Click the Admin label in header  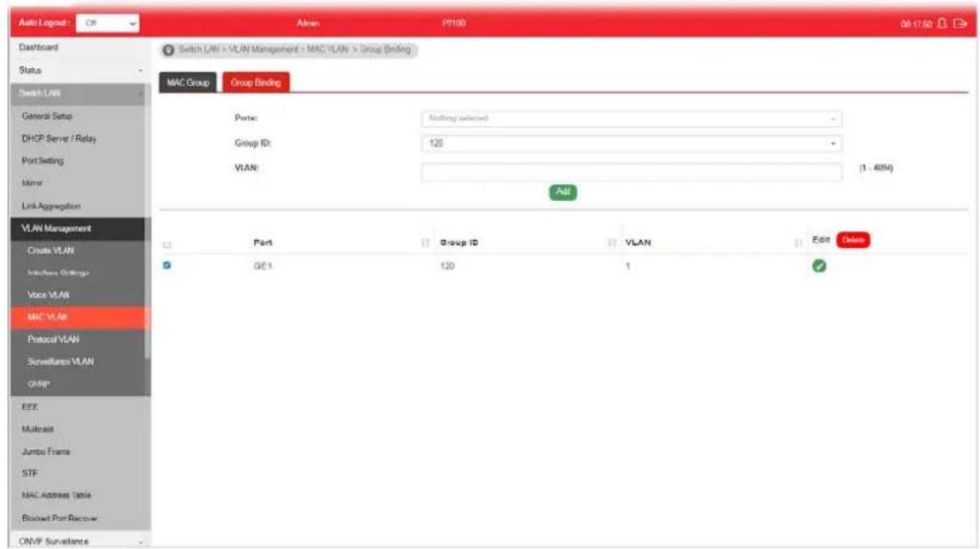pyautogui.click(x=307, y=23)
